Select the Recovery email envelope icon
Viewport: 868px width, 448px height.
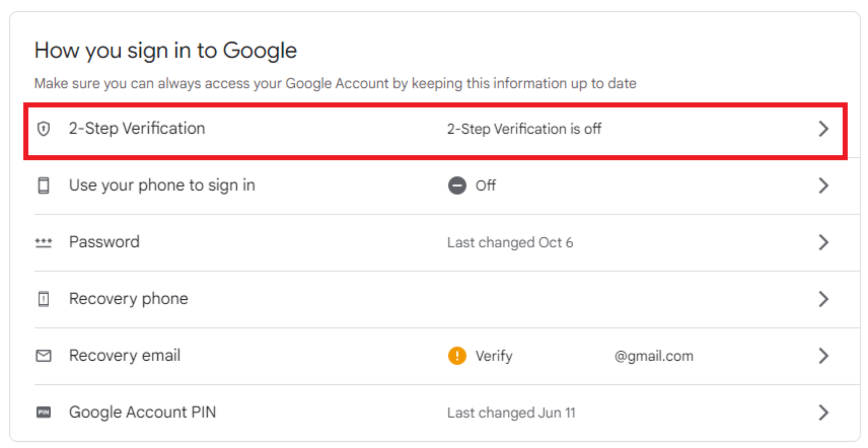(x=44, y=356)
